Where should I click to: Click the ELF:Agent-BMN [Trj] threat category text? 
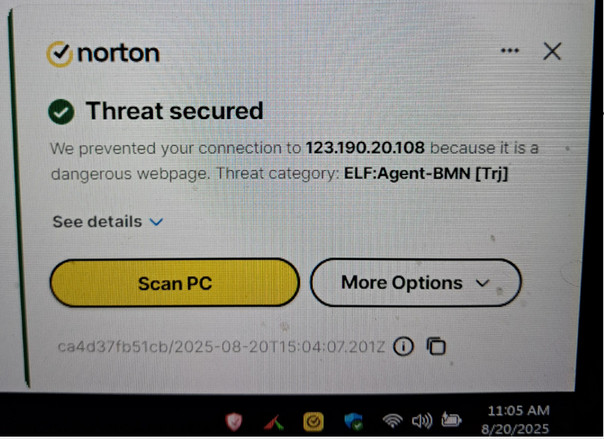coord(426,173)
